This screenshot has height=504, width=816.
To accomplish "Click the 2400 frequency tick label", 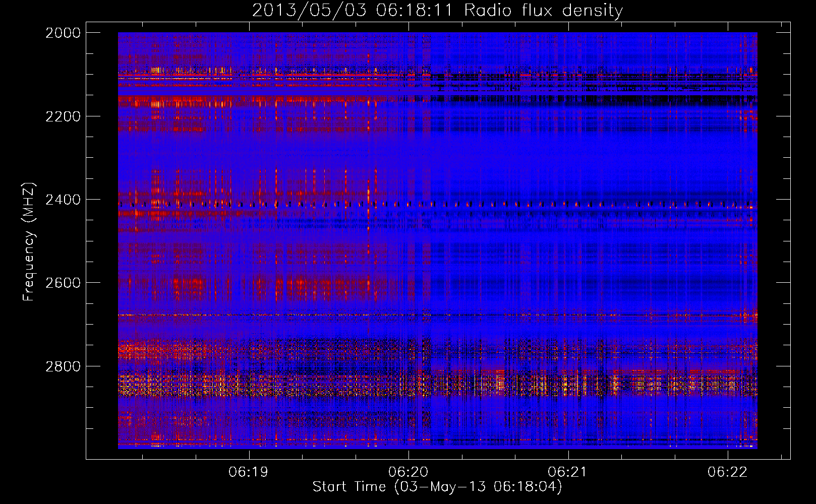I will tap(63, 200).
